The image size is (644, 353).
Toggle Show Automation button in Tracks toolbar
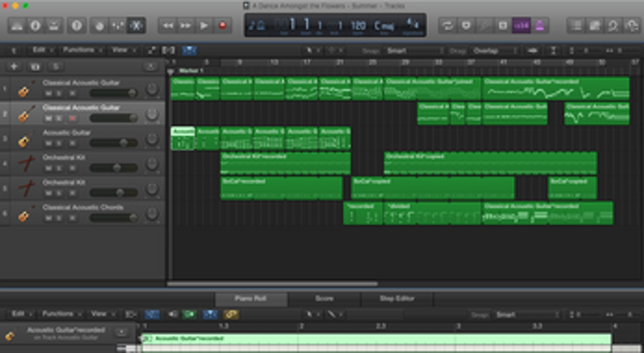pos(152,51)
